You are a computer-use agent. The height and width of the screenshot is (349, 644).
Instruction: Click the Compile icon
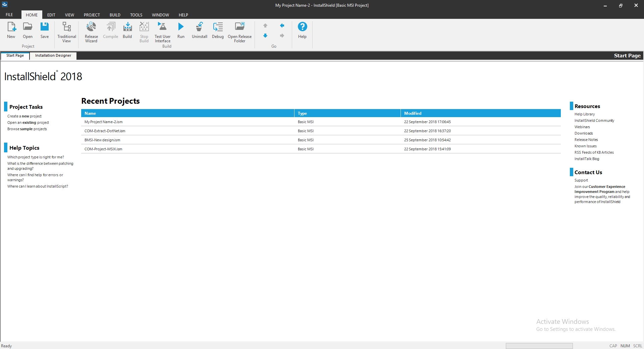pyautogui.click(x=110, y=30)
